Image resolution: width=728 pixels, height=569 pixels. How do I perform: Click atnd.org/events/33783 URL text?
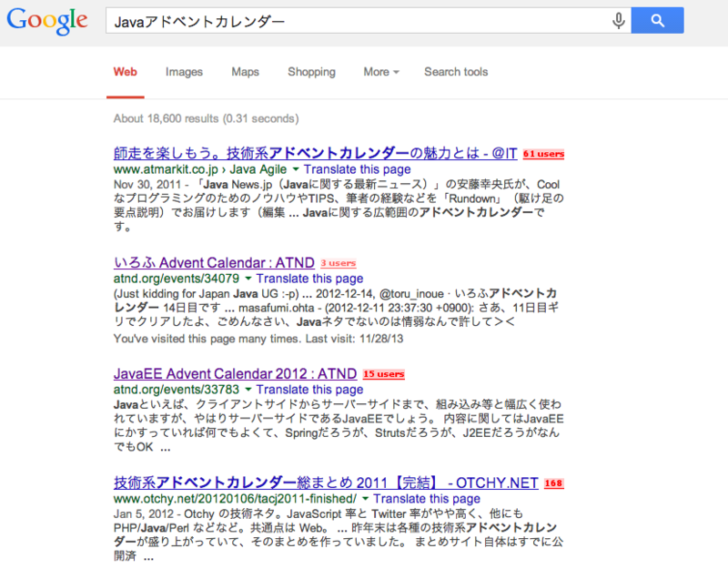[177, 390]
